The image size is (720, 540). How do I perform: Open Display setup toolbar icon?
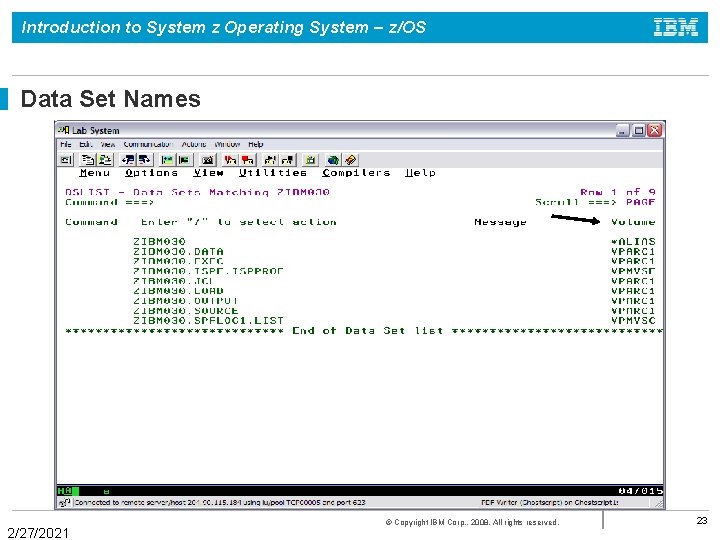167,160
